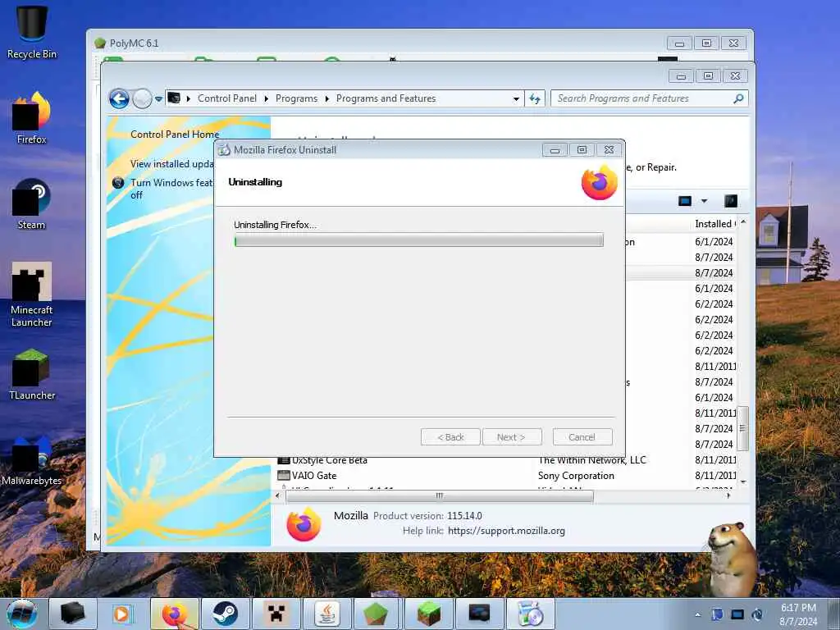The width and height of the screenshot is (840, 630).
Task: Click the vertical scrollbar thumb in program list
Action: point(743,428)
